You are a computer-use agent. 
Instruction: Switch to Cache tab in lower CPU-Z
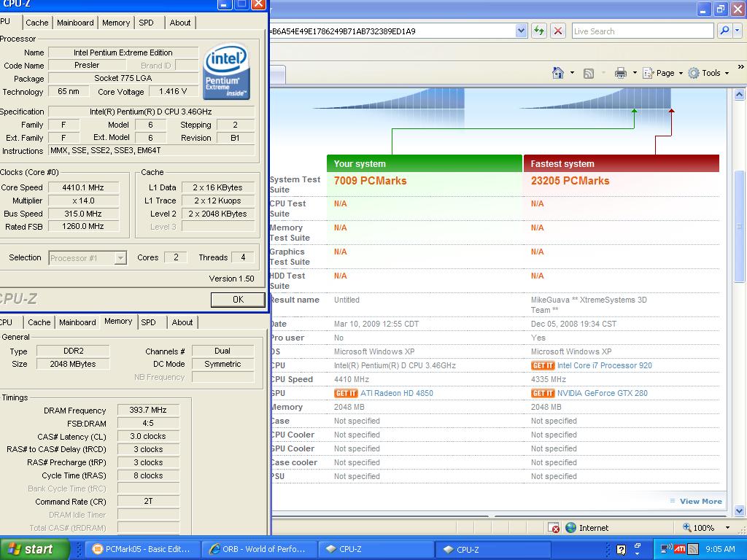coord(39,322)
